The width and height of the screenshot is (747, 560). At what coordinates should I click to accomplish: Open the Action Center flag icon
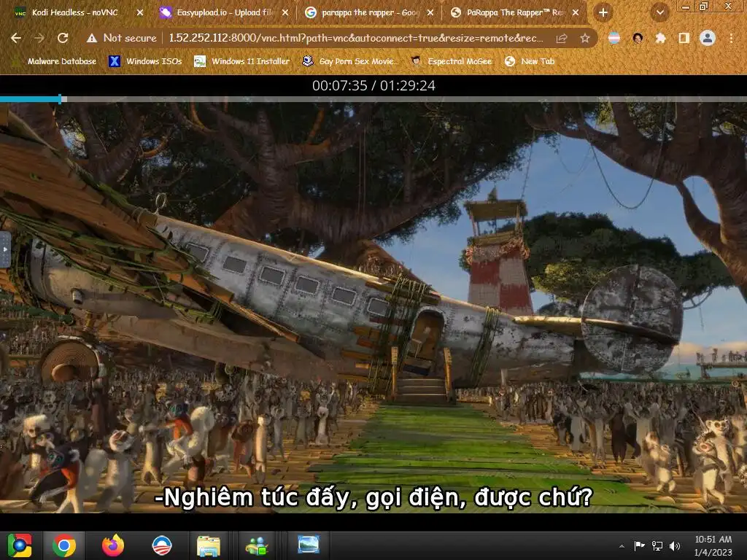639,545
